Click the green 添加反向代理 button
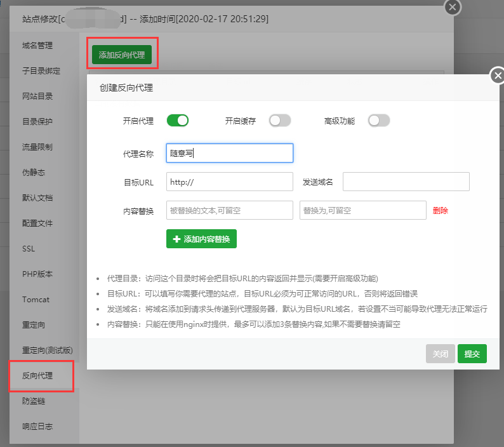This screenshot has width=504, height=447. [121, 55]
